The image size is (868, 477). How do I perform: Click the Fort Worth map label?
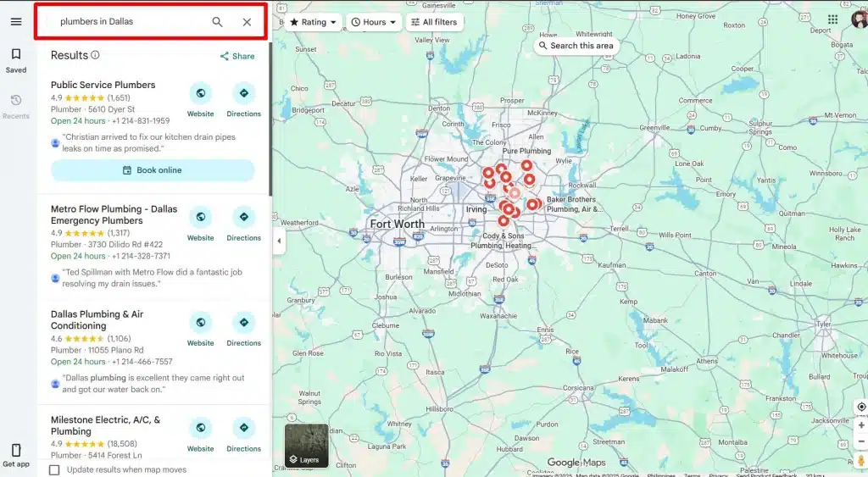[398, 225]
